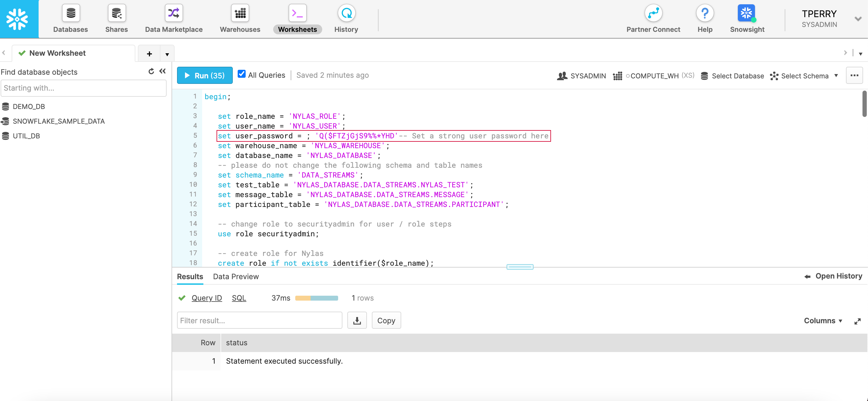Download the query results
868x401 pixels.
pos(357,320)
